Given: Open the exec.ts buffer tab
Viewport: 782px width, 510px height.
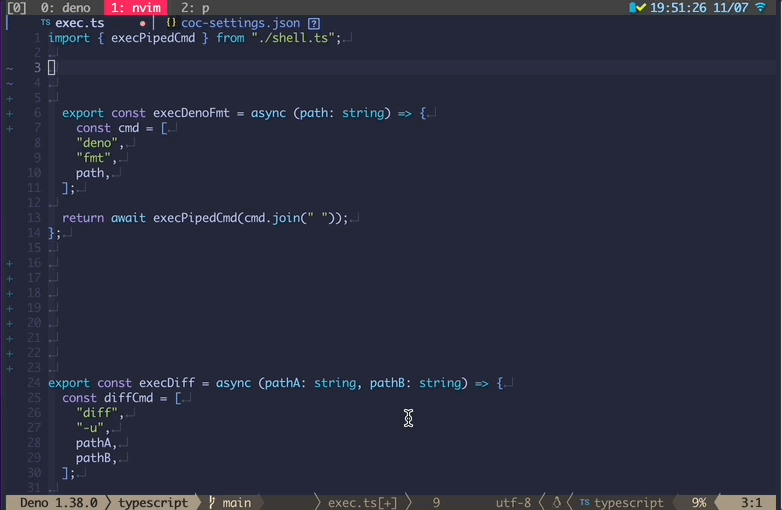Looking at the screenshot, I should [79, 23].
